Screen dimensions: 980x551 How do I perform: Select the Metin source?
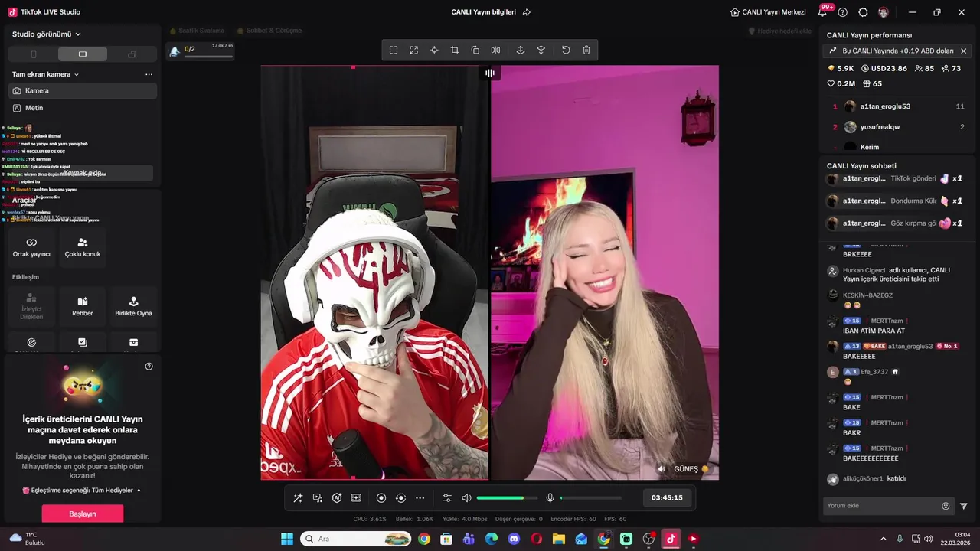83,108
